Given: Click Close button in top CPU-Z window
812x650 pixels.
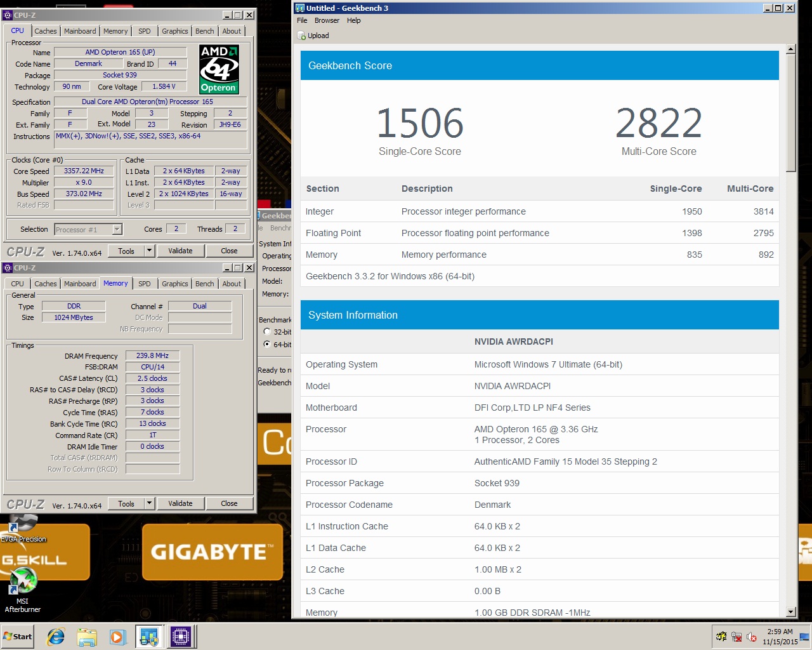Looking at the screenshot, I should [229, 251].
